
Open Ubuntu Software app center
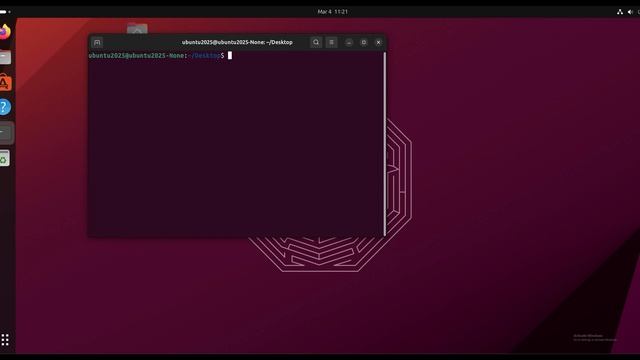(5, 82)
